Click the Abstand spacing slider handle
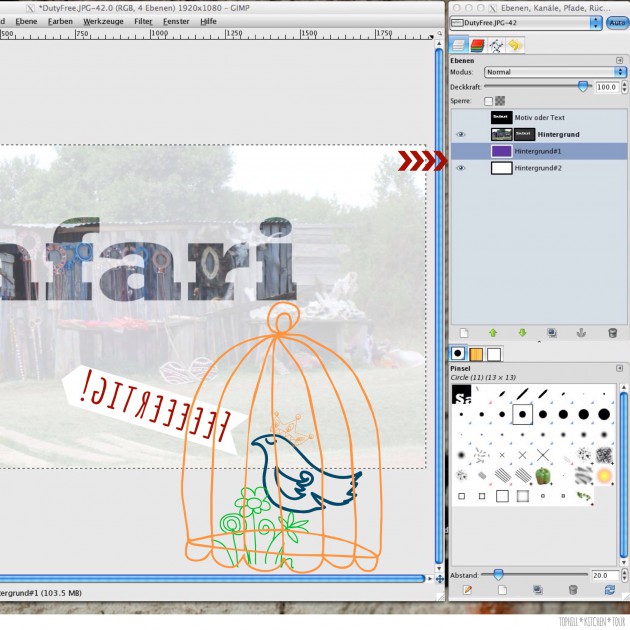 coord(498,575)
